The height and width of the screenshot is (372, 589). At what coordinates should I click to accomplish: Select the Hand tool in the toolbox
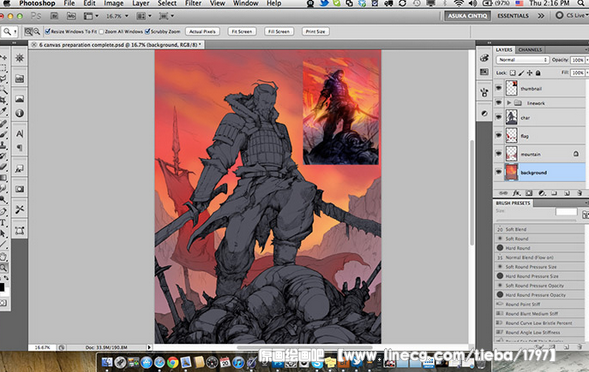tap(3, 257)
